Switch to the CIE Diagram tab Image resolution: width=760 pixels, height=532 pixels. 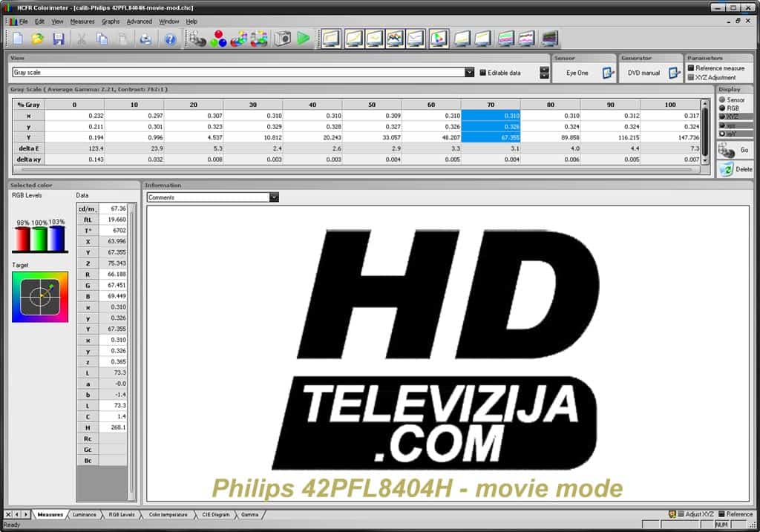pos(216,514)
